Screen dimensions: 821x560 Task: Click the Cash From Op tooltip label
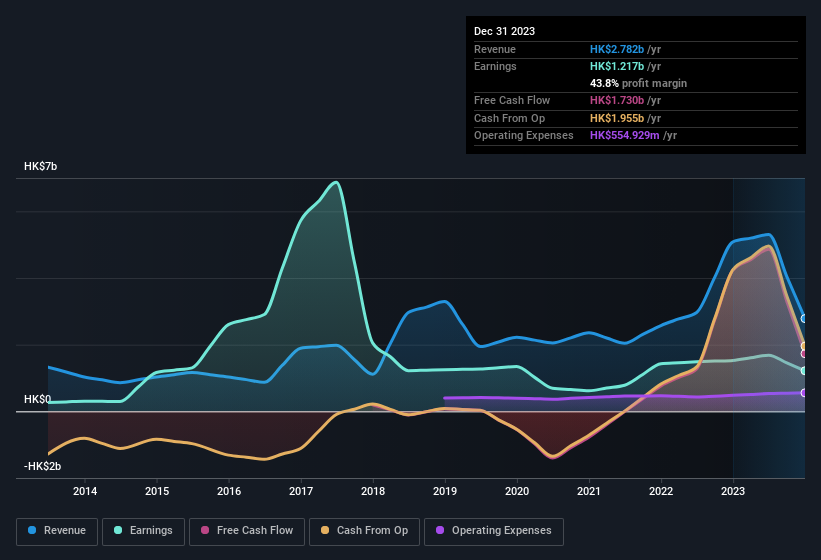tap(509, 118)
